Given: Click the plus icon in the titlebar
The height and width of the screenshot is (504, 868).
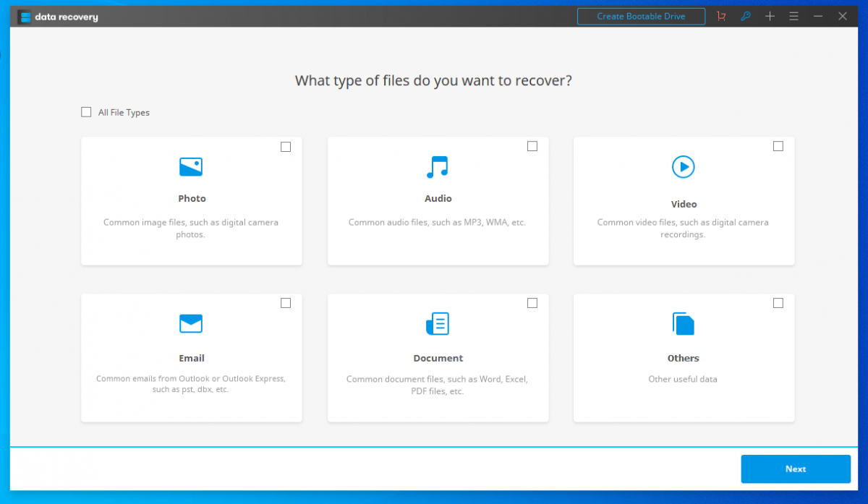Looking at the screenshot, I should [x=770, y=16].
